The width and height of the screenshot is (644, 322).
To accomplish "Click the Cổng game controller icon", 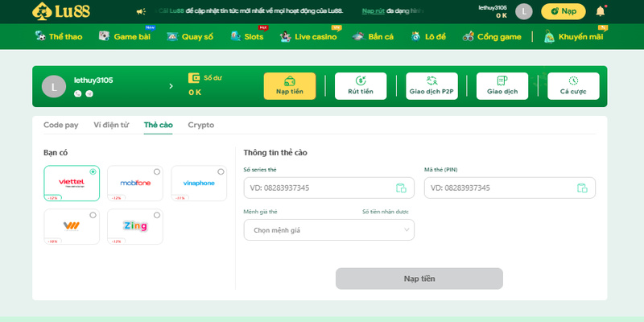I will point(469,36).
